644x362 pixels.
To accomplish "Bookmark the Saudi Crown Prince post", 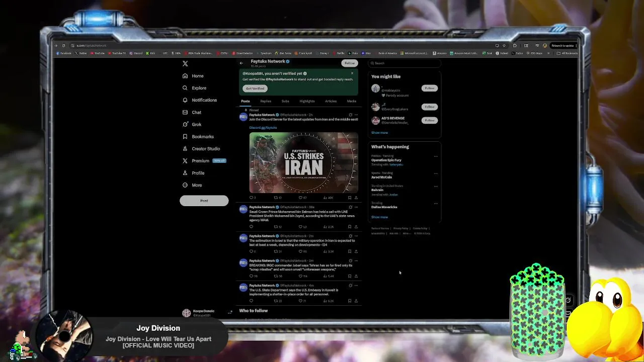I will (350, 227).
